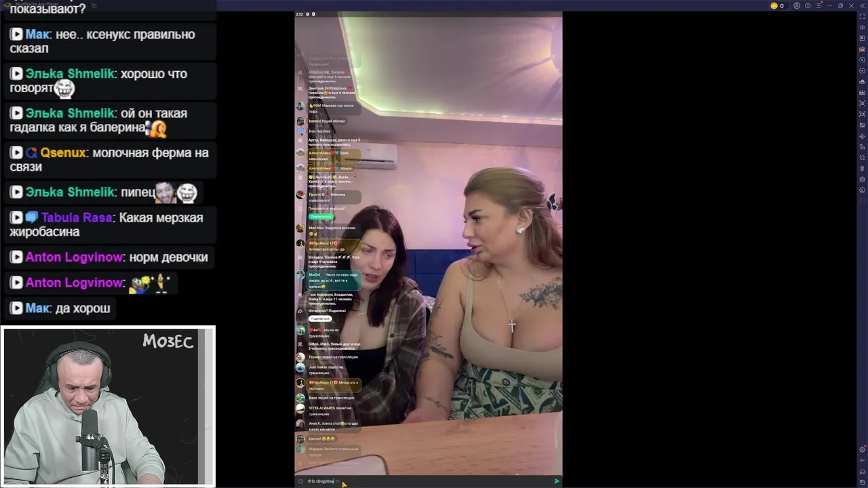Image resolution: width=868 pixels, height=488 pixels.
Task: Tap the upper green Подписаться button
Action: 321,216
